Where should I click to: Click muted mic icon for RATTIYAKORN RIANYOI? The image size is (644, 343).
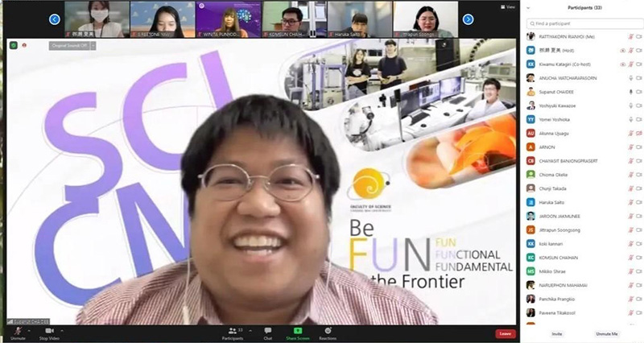coord(631,37)
